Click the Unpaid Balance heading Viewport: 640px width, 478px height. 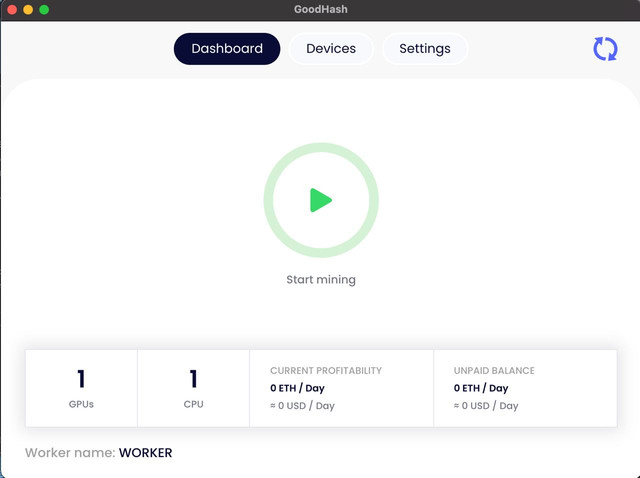tap(494, 371)
